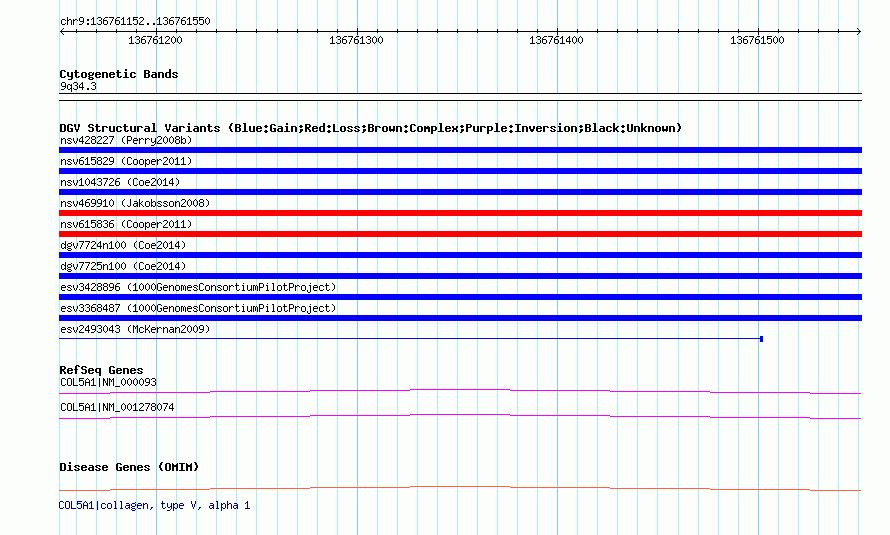Click the left arrow of the coordinate ruler
This screenshot has width=890, height=535.
[x=62, y=32]
